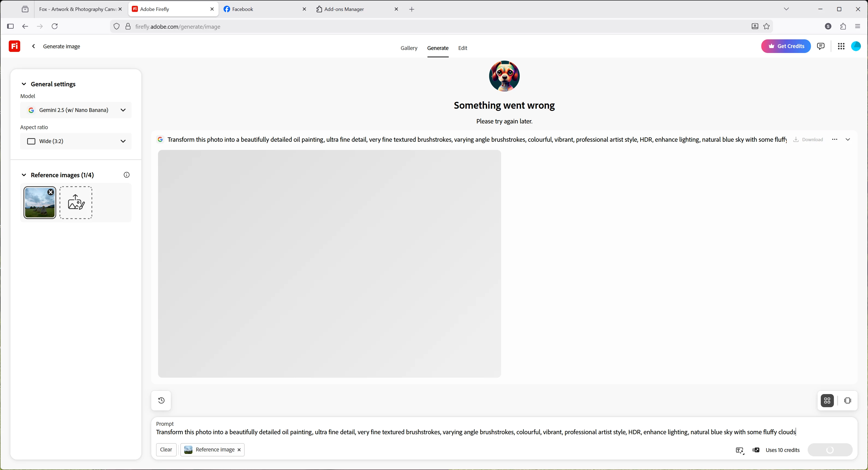Switch to the Gallery tab
The width and height of the screenshot is (868, 470).
pyautogui.click(x=409, y=48)
